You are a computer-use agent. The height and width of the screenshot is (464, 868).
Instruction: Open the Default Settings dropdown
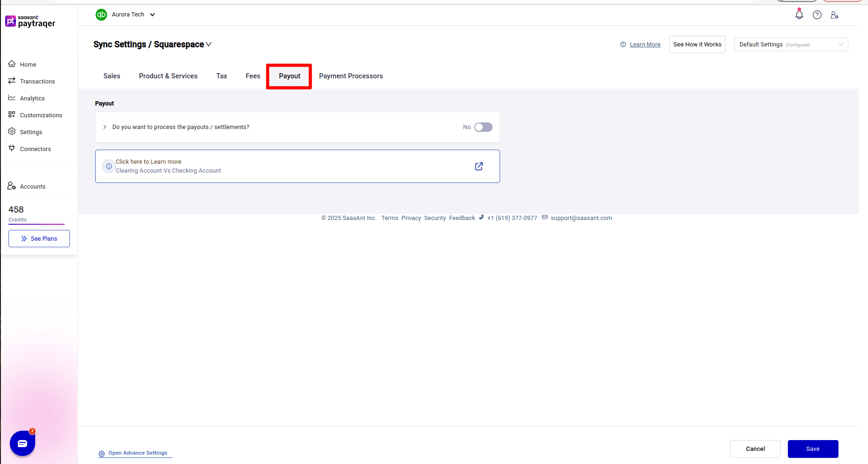[790, 44]
